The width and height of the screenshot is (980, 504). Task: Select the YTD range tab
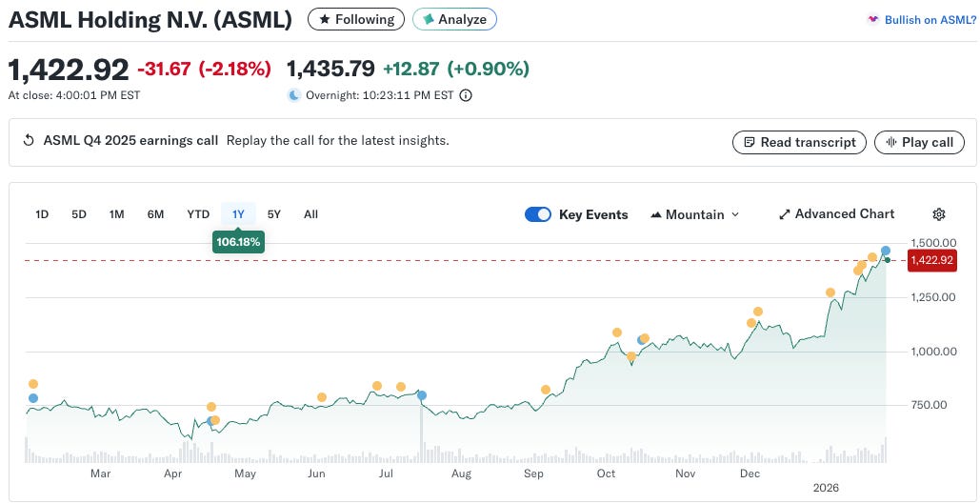pyautogui.click(x=198, y=214)
